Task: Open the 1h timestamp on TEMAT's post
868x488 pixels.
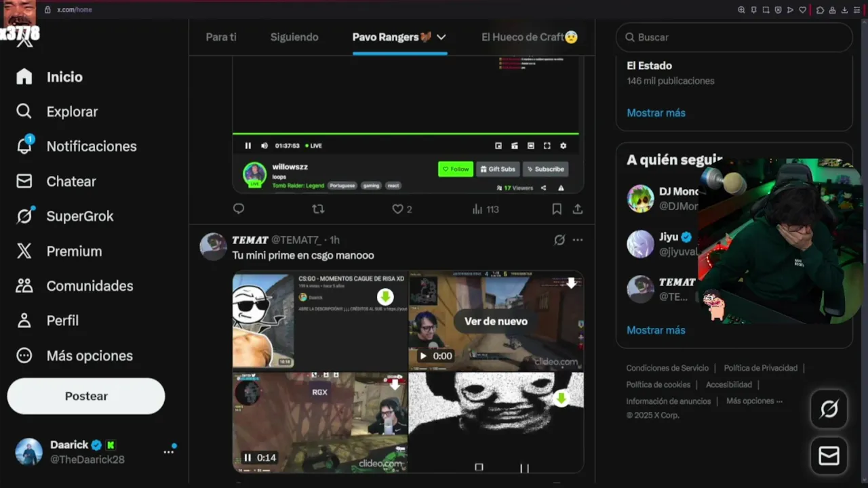Action: pyautogui.click(x=334, y=240)
